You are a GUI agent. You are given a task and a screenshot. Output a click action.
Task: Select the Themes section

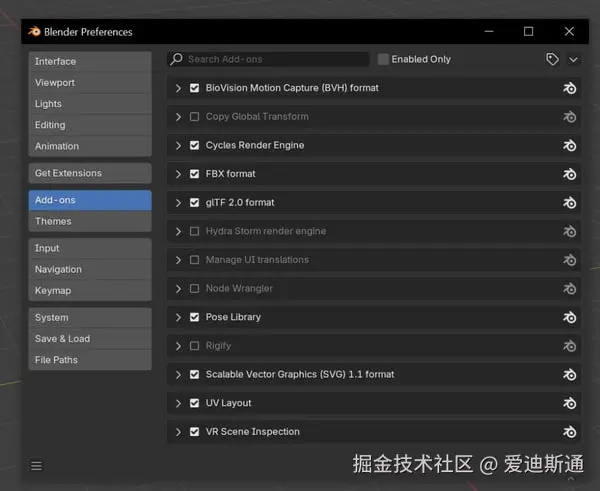[x=90, y=221]
